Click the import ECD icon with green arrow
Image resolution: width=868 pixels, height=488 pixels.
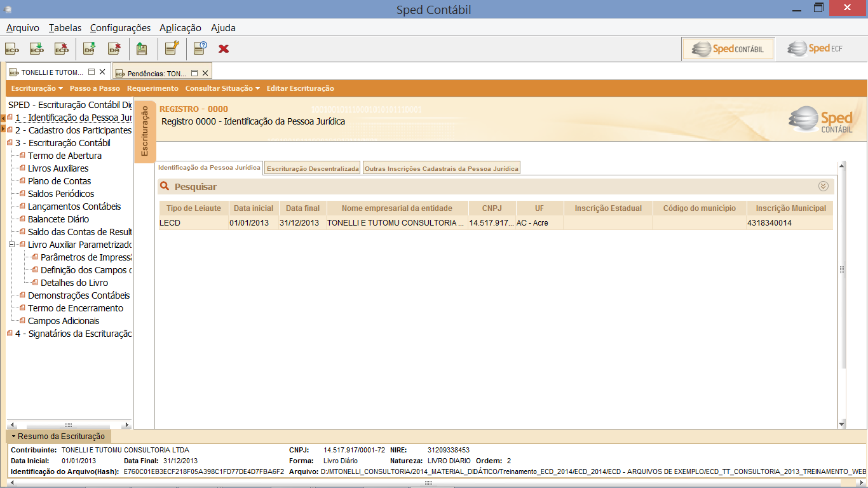(x=37, y=48)
